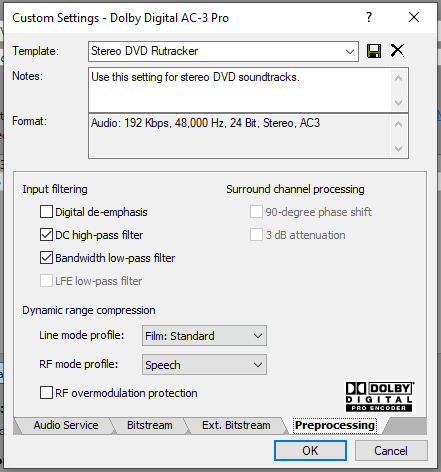Click the Dolby Digital Pro Encoder logo
The height and width of the screenshot is (472, 441).
(380, 397)
